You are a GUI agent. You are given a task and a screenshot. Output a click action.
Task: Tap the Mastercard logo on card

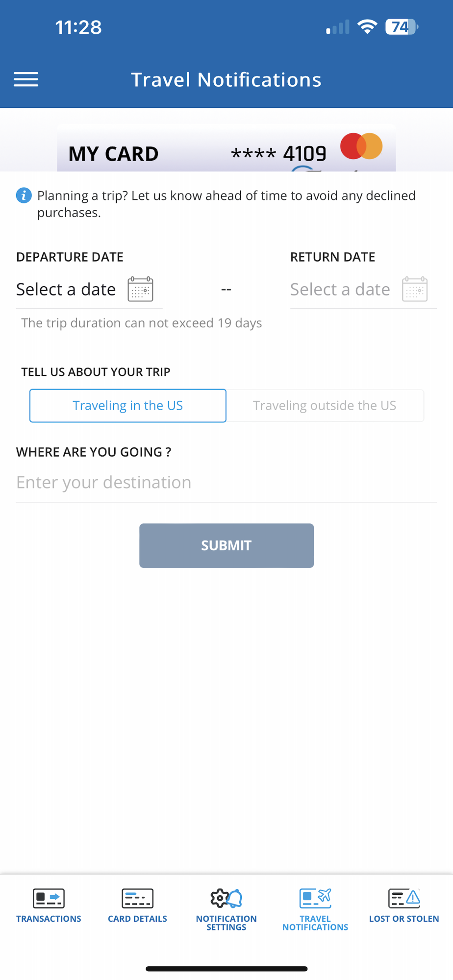click(361, 146)
